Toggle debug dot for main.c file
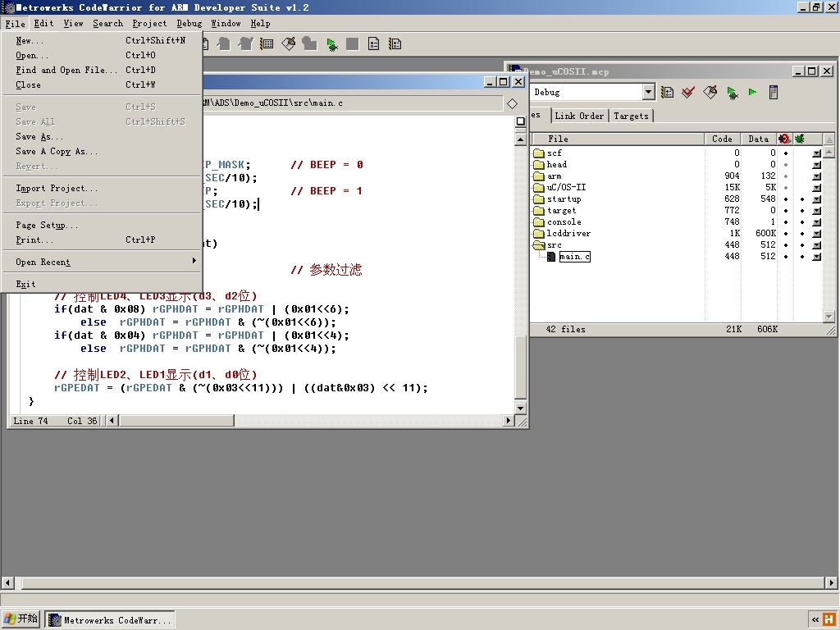Image resolution: width=840 pixels, height=630 pixels. [802, 257]
